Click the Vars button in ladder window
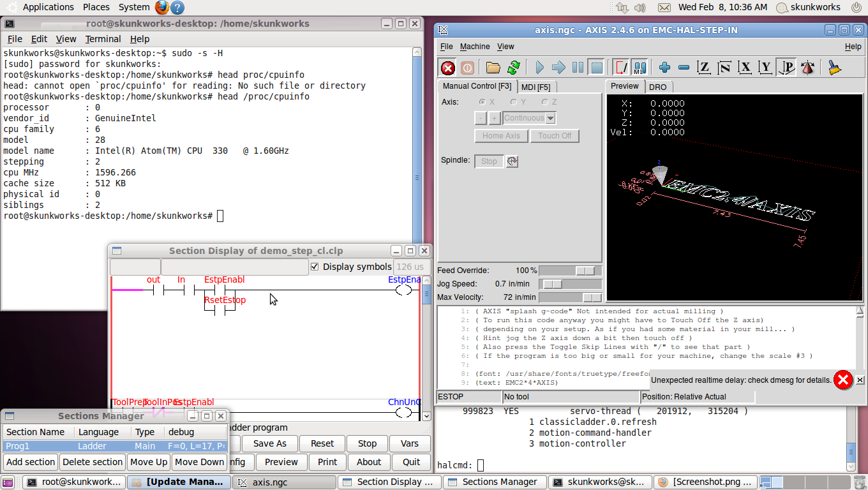 [x=409, y=443]
